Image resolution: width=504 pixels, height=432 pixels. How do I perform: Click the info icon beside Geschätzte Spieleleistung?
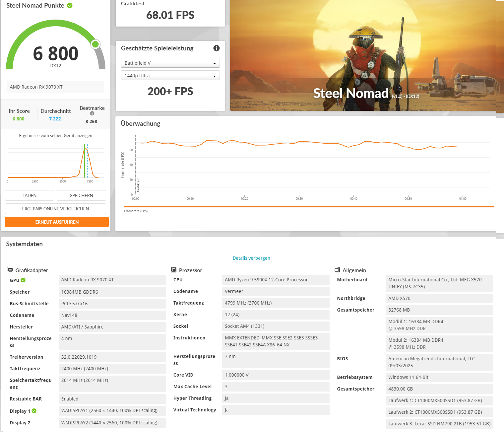pyautogui.click(x=217, y=48)
